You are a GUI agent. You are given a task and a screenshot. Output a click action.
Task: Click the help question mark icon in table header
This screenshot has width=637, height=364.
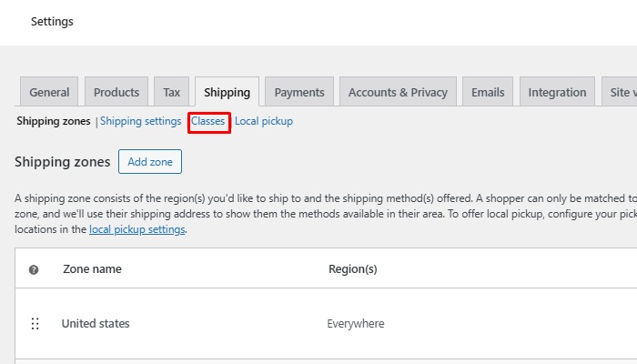coord(34,269)
